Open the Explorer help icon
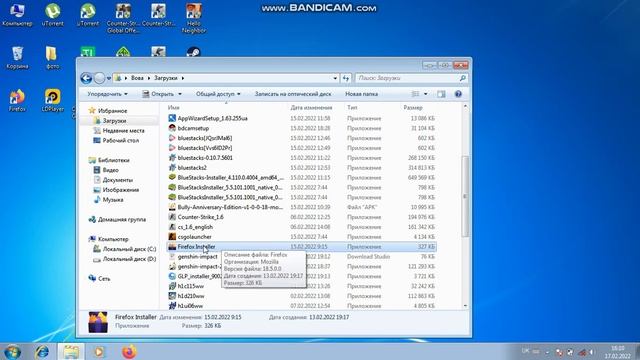The height and width of the screenshot is (360, 640). pyautogui.click(x=458, y=94)
